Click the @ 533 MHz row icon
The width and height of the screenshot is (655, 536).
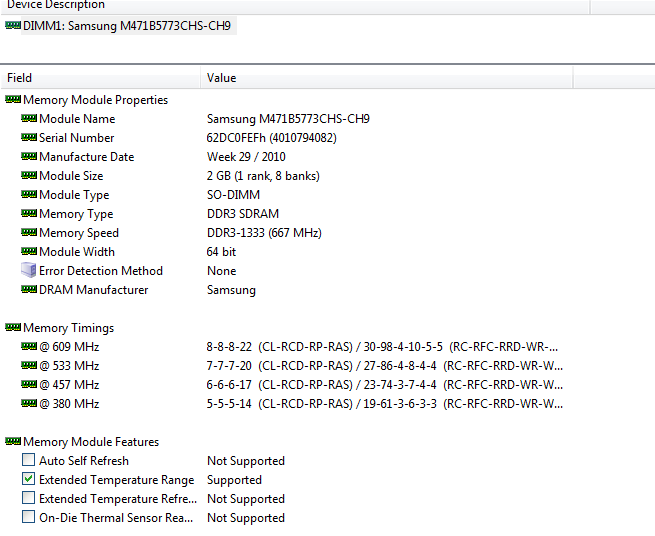29,366
